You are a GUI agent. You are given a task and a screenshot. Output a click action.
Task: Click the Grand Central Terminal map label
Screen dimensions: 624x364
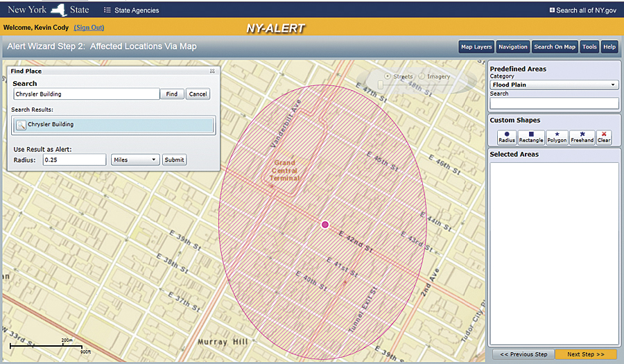pos(284,171)
